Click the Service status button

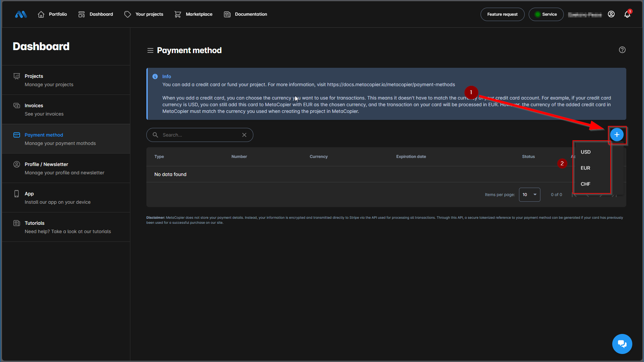pos(546,14)
